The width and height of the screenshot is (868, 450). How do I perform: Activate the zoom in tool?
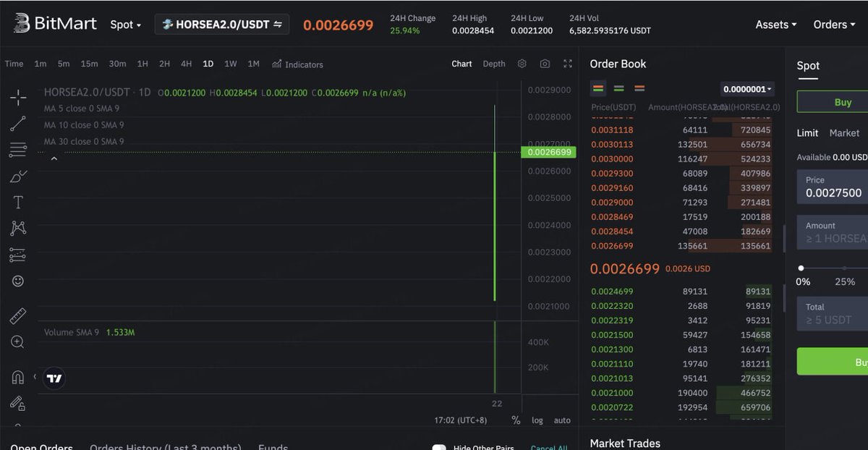point(18,342)
